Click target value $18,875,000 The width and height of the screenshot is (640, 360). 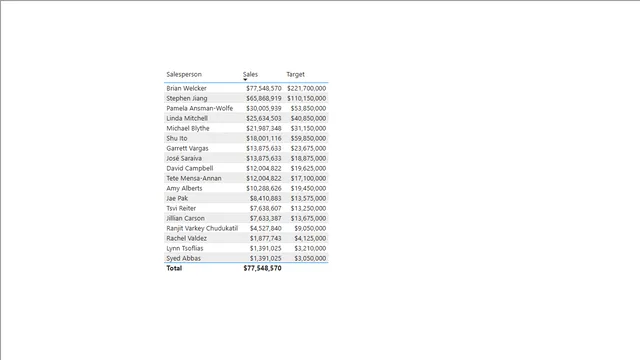pos(308,158)
